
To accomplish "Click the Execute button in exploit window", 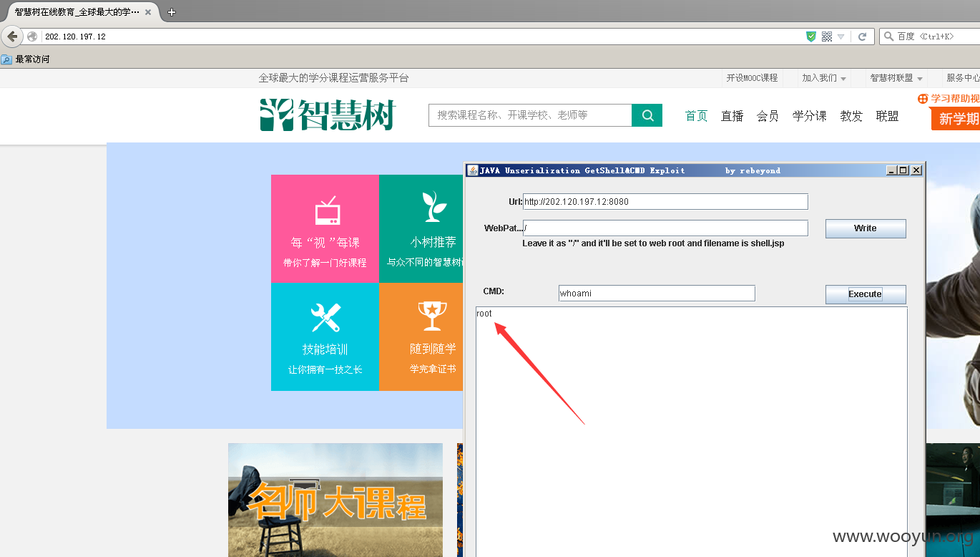I will [x=866, y=294].
